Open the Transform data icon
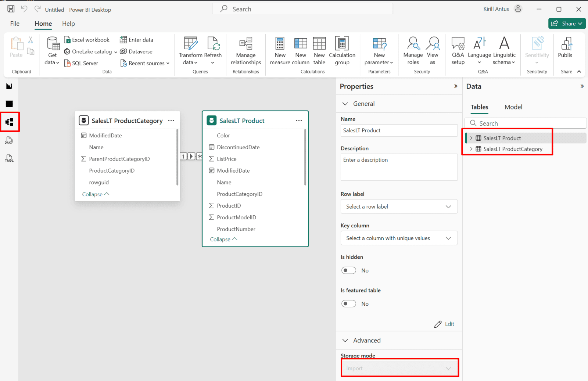 click(191, 44)
